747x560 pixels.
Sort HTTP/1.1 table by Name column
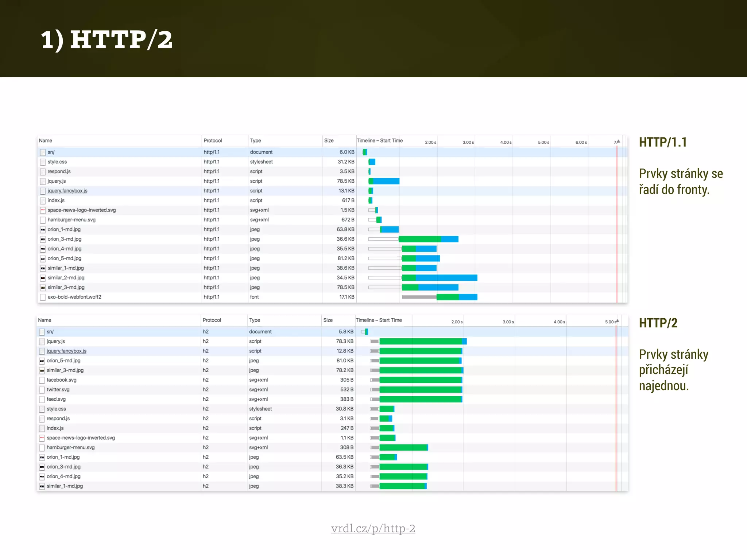pos(119,141)
